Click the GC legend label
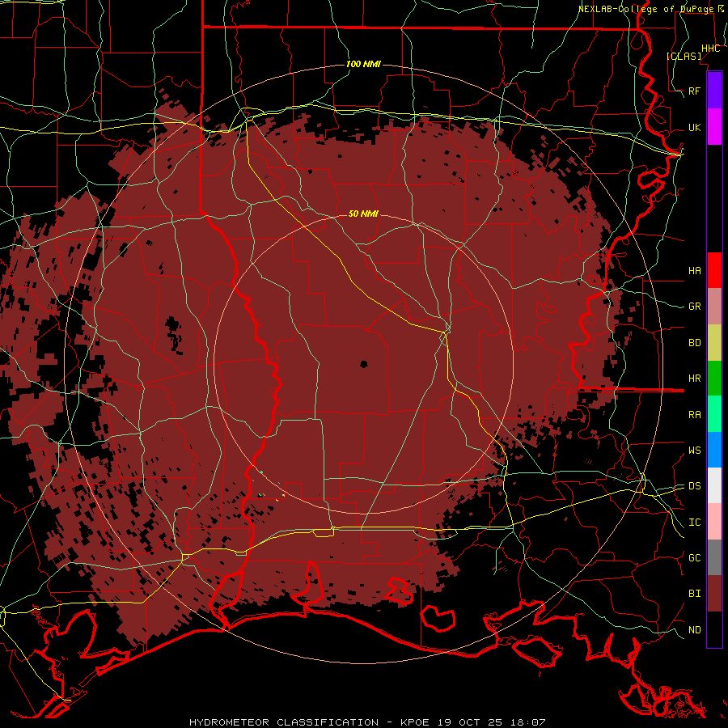 point(694,558)
